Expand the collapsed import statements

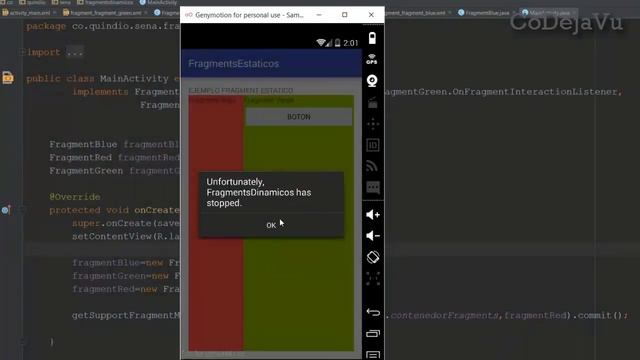(75, 52)
